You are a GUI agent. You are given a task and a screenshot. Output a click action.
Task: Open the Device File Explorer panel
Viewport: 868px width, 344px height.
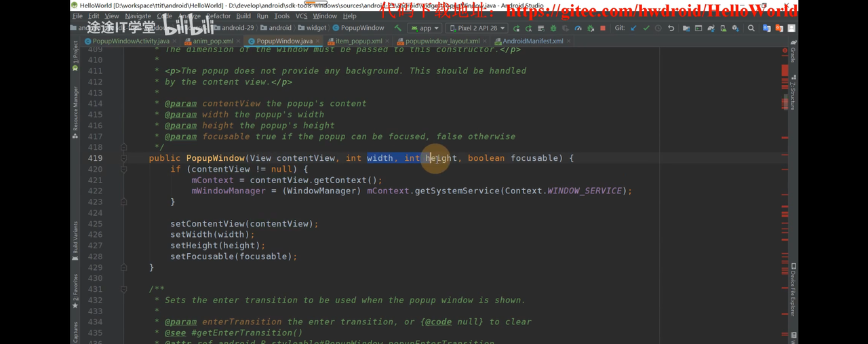click(x=793, y=290)
